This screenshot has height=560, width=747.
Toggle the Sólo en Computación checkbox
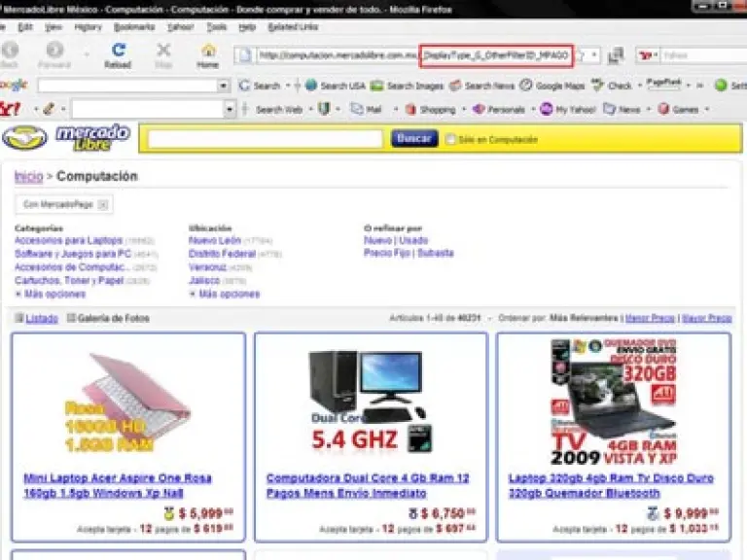(450, 140)
